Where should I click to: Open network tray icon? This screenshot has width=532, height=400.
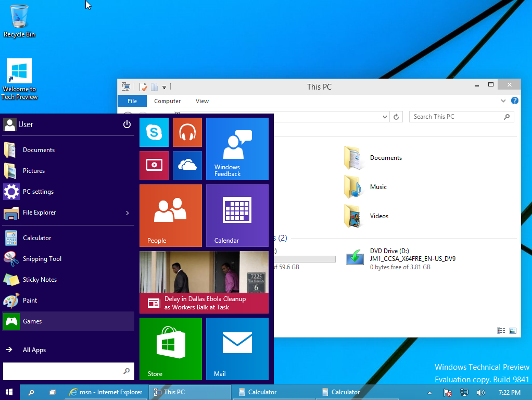[464, 393]
